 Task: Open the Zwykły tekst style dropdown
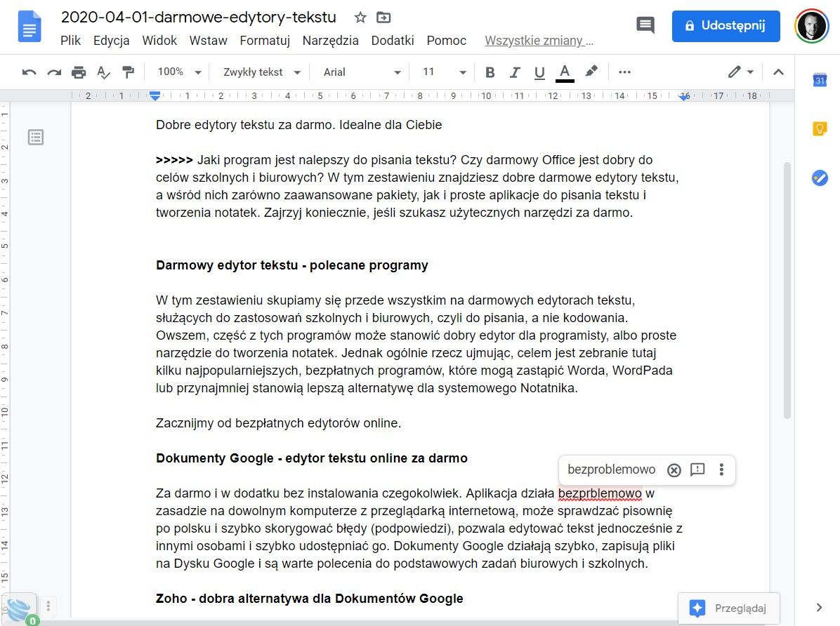tap(262, 72)
